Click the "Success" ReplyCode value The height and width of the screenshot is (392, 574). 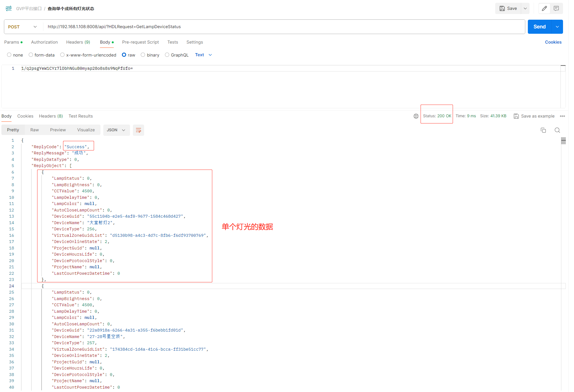pyautogui.click(x=75, y=147)
